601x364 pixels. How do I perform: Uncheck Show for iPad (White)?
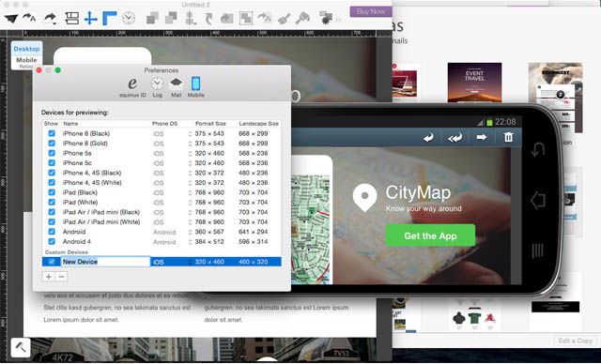click(x=52, y=202)
